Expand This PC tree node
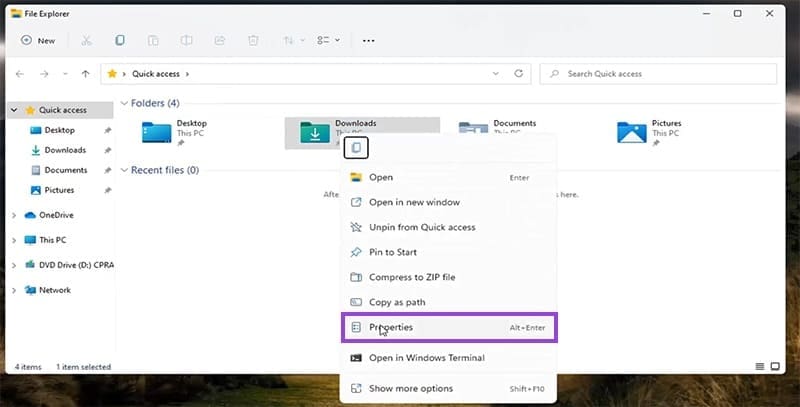Viewport: 800px width, 407px height. (14, 240)
